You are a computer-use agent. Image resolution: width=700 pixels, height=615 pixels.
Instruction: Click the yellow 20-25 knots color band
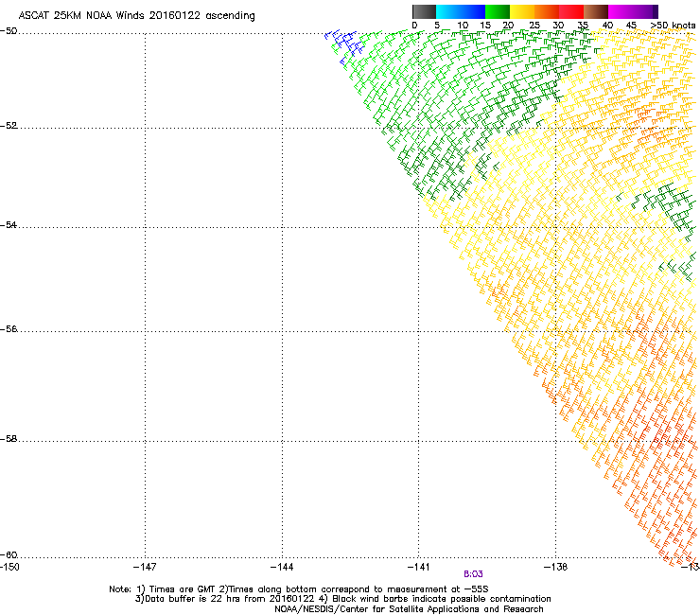point(522,11)
